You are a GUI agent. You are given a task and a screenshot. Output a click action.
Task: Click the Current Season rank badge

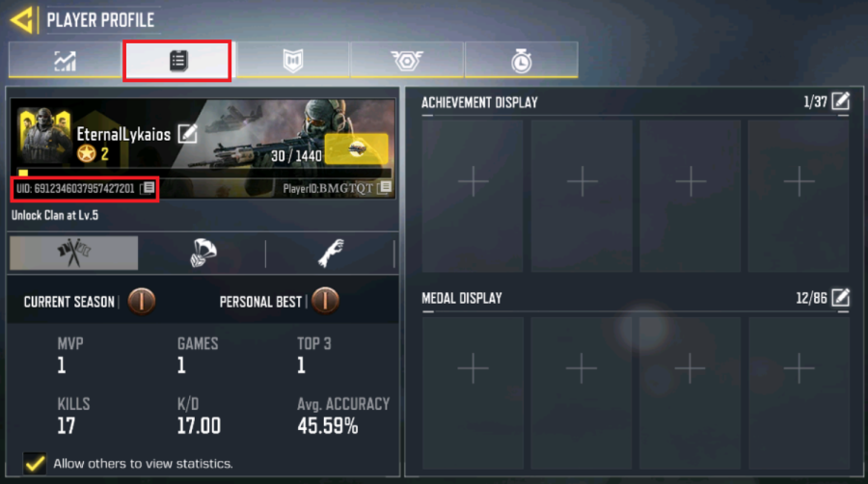pos(141,301)
